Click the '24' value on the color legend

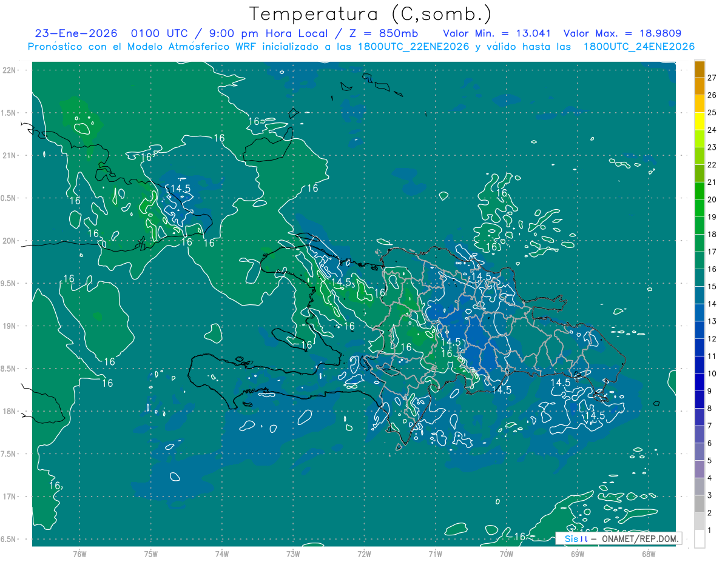[712, 130]
